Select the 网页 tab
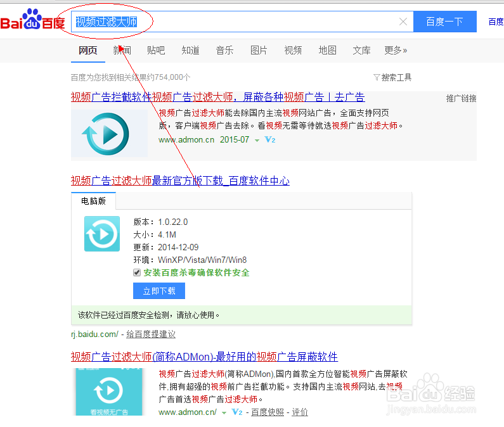Viewport: 504px width, 427px height. [x=88, y=51]
